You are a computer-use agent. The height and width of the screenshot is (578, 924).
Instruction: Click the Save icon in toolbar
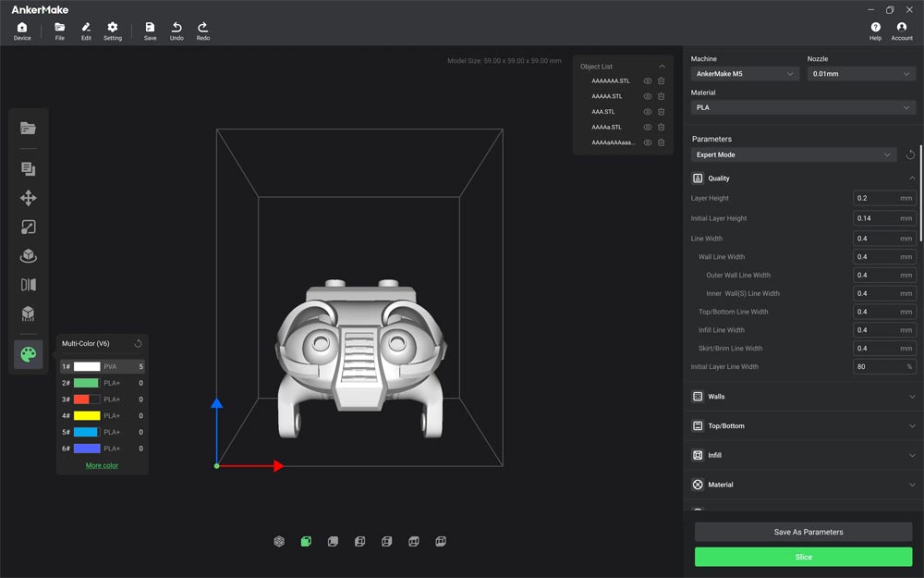click(150, 31)
